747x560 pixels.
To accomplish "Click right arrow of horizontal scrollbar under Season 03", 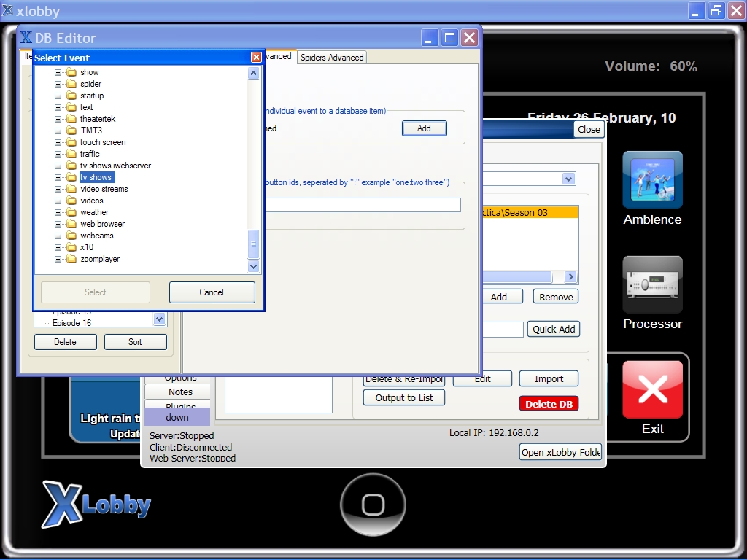I will click(570, 276).
